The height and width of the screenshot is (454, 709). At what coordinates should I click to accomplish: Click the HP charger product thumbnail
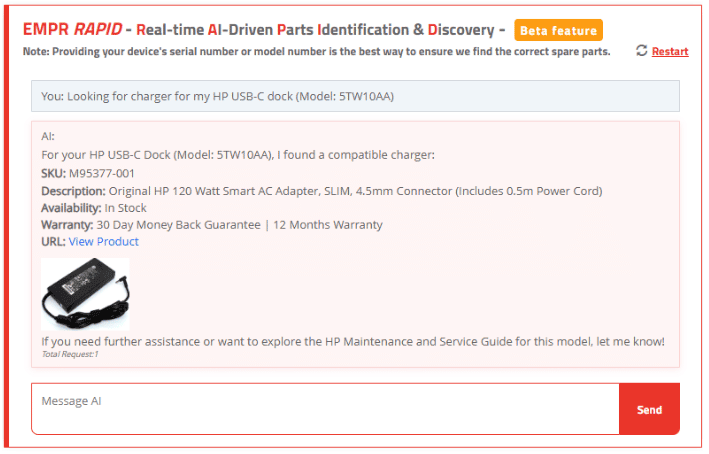click(x=85, y=294)
